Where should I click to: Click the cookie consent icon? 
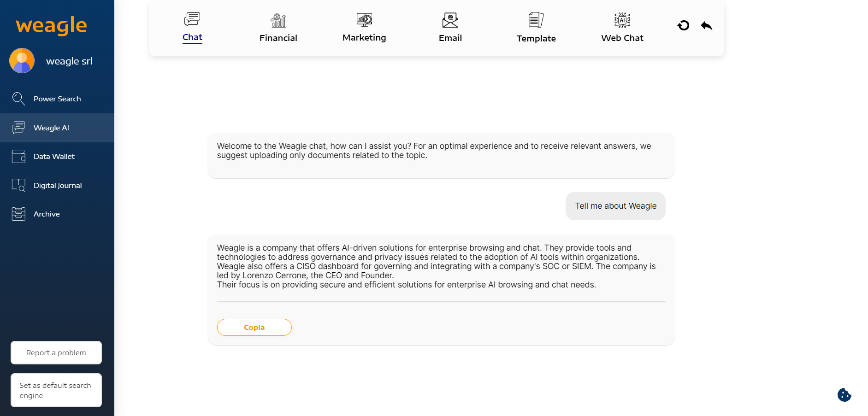[844, 395]
